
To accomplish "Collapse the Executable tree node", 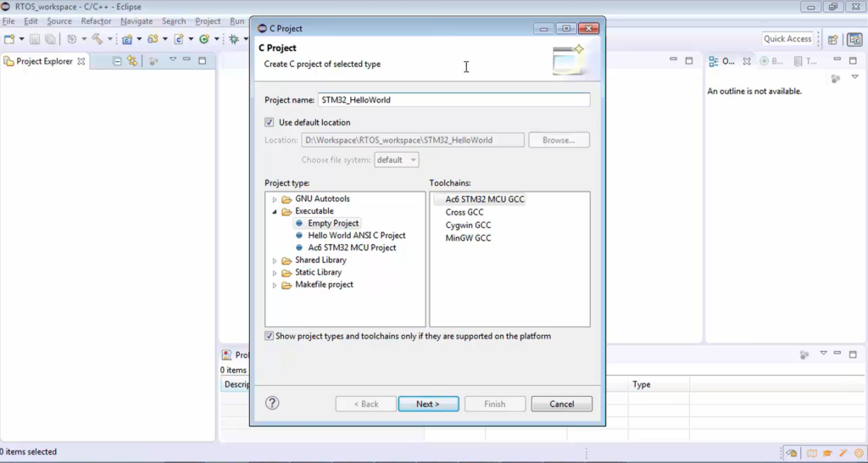I will [x=275, y=211].
